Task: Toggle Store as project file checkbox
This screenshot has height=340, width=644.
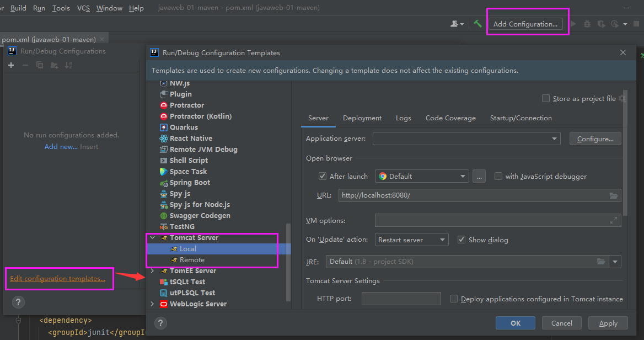Action: coord(546,98)
